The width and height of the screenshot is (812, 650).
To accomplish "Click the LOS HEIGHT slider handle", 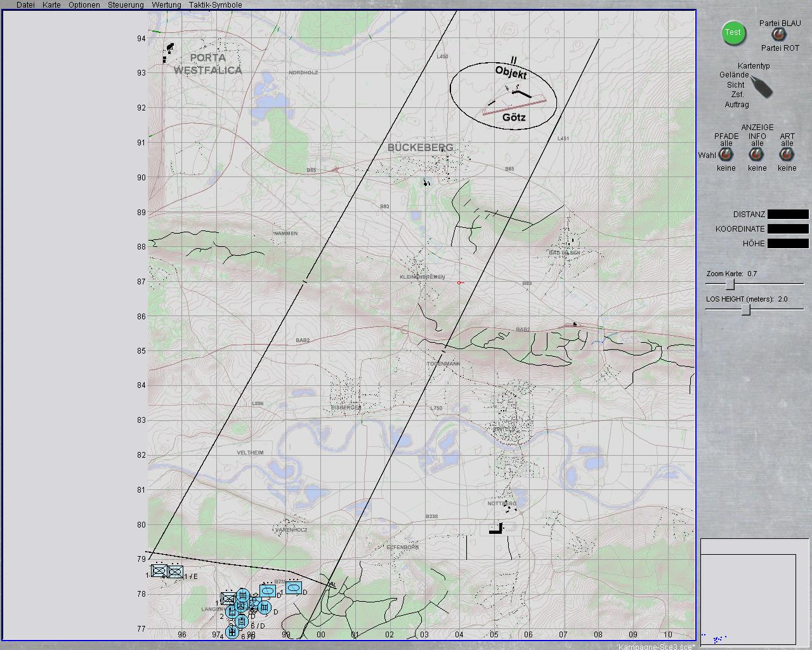I will tap(747, 310).
